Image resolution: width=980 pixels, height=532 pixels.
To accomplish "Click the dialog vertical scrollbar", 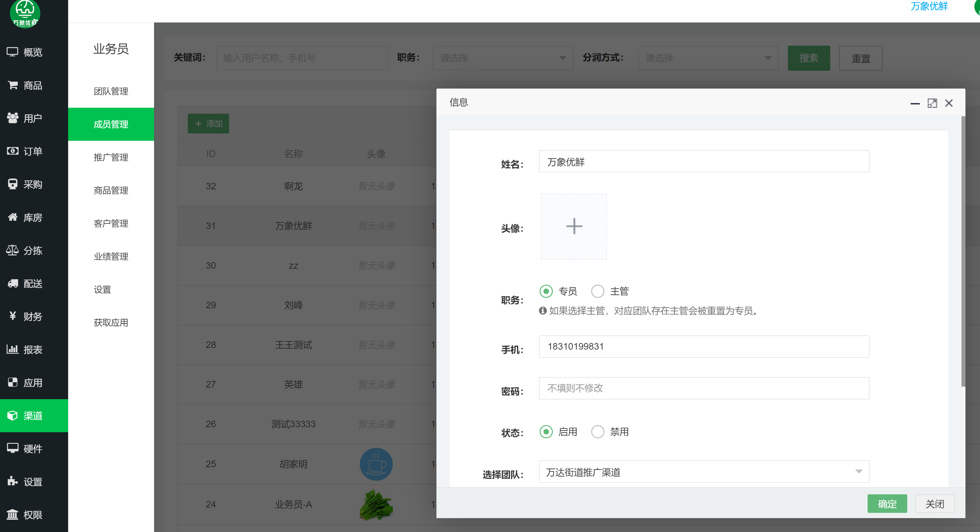I will click(962, 251).
